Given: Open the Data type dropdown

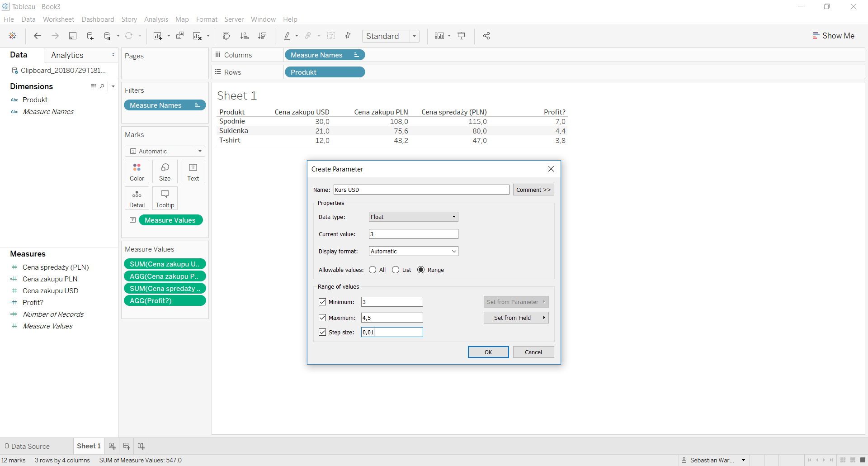Looking at the screenshot, I should pyautogui.click(x=413, y=217).
